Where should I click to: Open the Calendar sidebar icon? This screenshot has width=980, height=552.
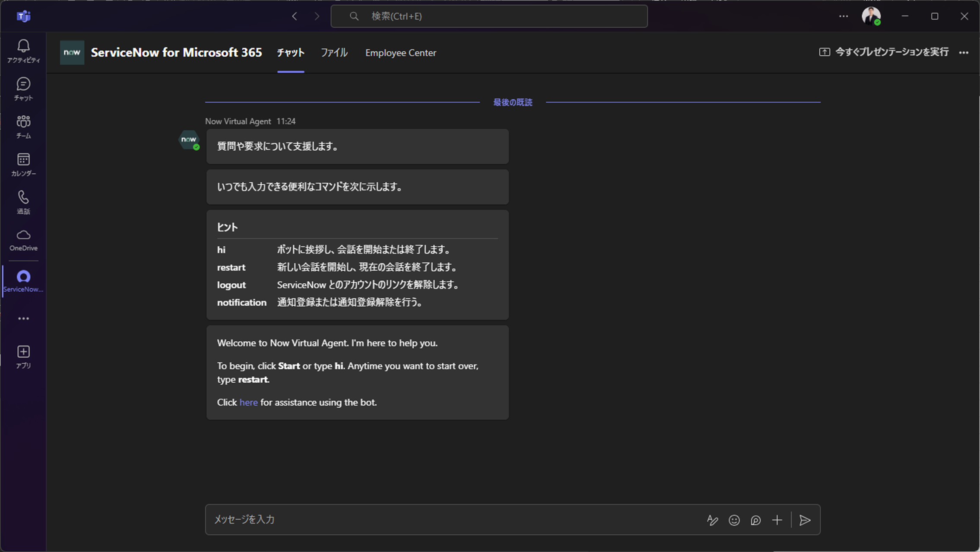coord(23,164)
